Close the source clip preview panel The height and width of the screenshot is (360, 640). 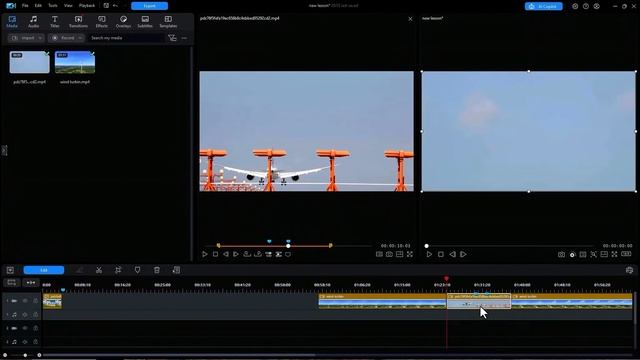(410, 19)
